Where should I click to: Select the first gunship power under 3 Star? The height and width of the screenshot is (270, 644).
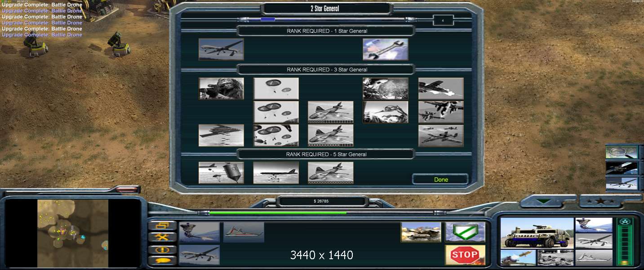coord(331,112)
